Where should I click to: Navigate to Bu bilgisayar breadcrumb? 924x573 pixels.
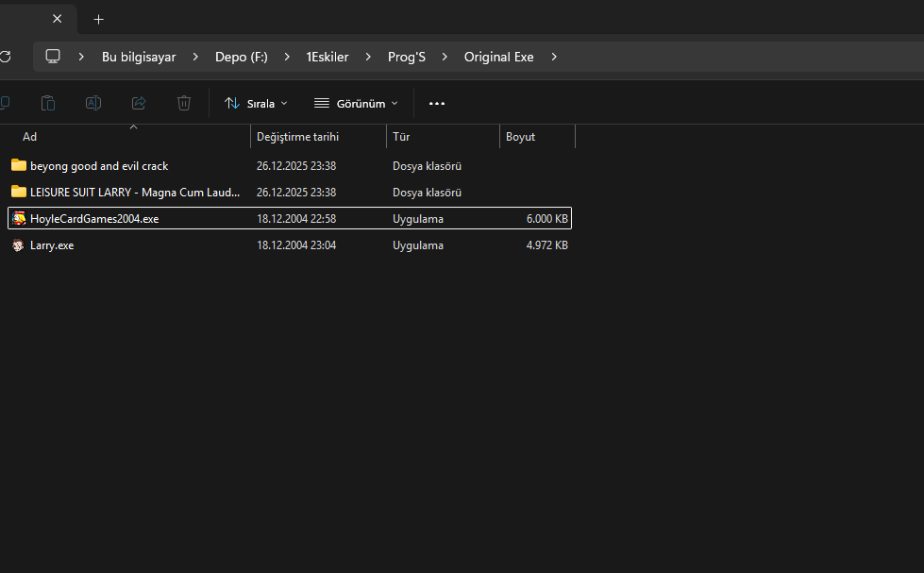pos(139,57)
